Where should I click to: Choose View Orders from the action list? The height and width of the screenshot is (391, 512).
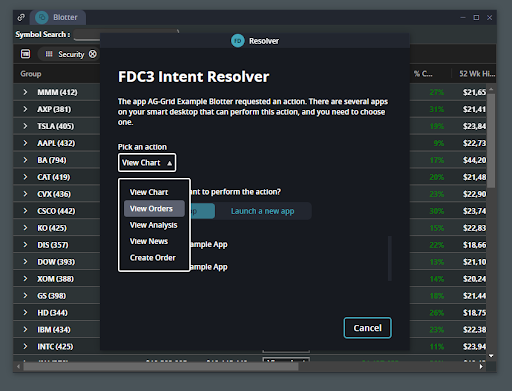(154, 209)
